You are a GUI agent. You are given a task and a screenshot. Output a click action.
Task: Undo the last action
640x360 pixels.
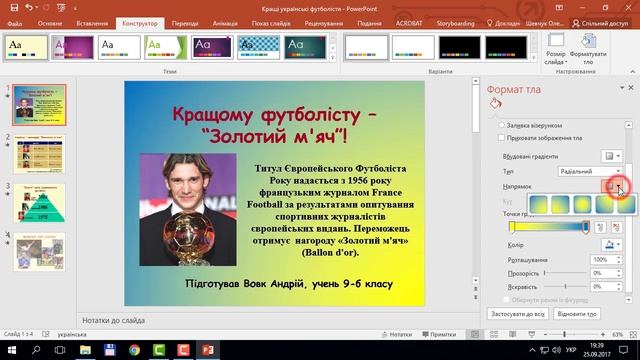click(x=29, y=8)
